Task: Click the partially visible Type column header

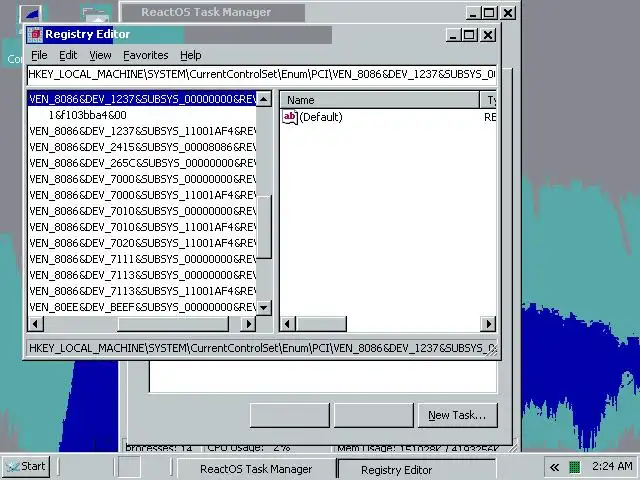Action: point(488,100)
